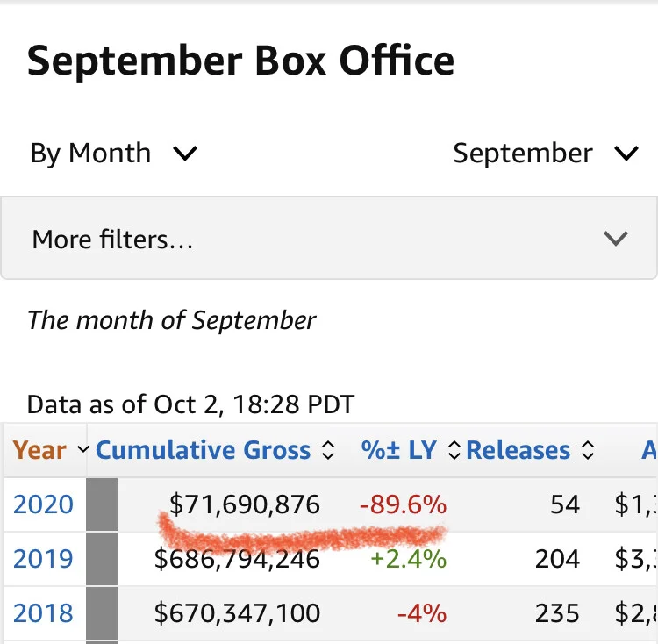Open the September month dropdown
This screenshot has height=644, width=658.
[546, 153]
